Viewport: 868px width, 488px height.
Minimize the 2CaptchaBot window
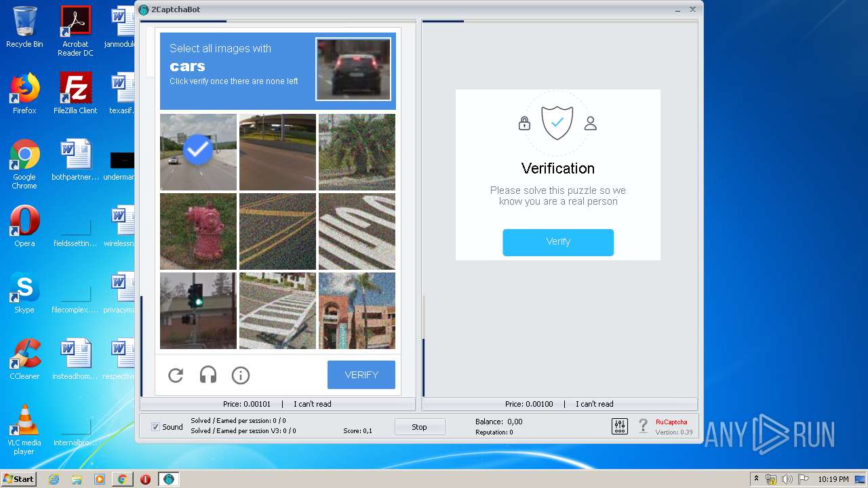(x=678, y=9)
